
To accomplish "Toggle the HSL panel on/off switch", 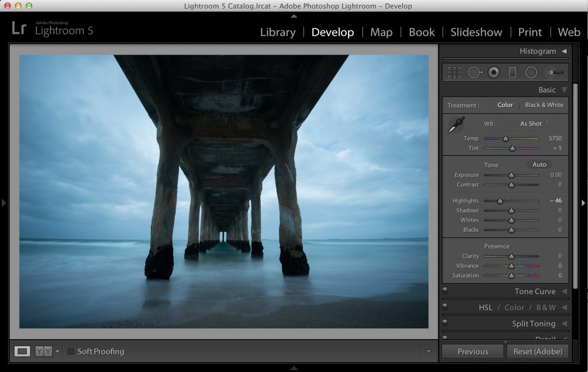I will tap(445, 306).
